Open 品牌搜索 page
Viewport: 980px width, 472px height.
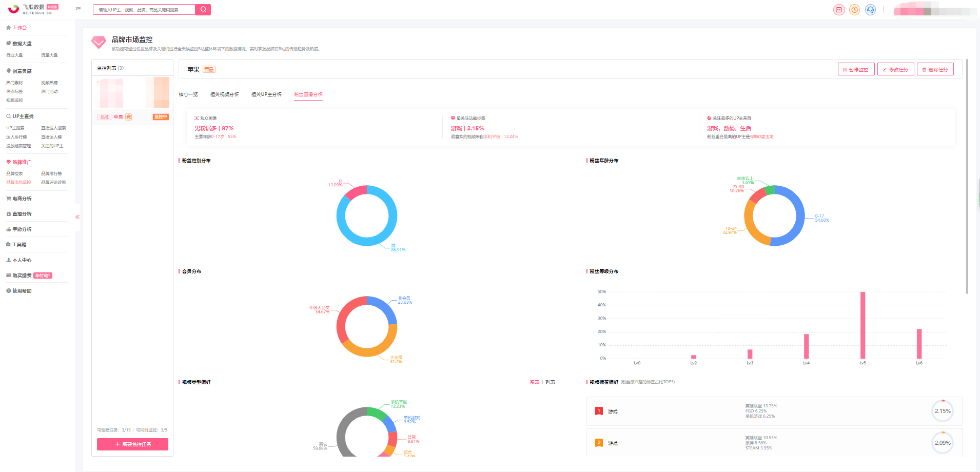(14, 173)
